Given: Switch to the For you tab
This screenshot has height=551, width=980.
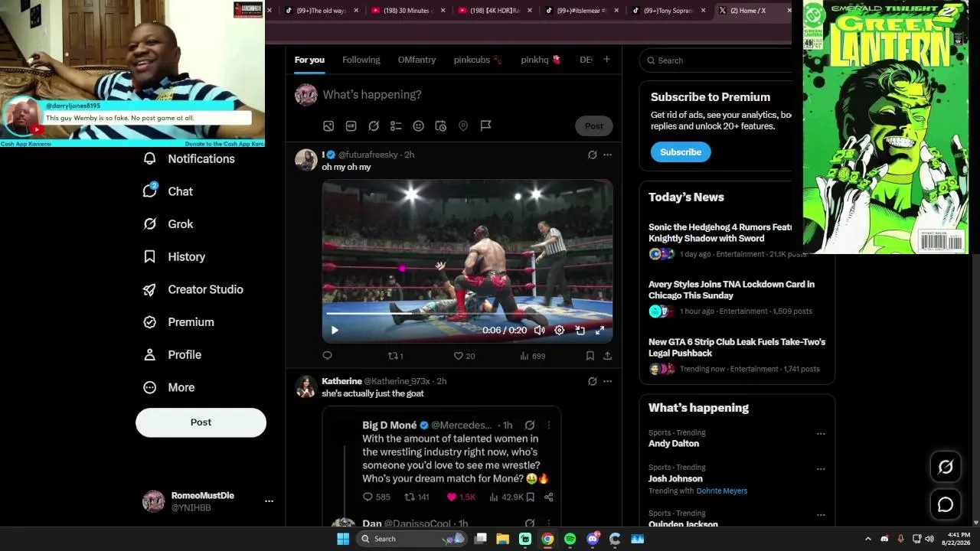Looking at the screenshot, I should coord(309,60).
